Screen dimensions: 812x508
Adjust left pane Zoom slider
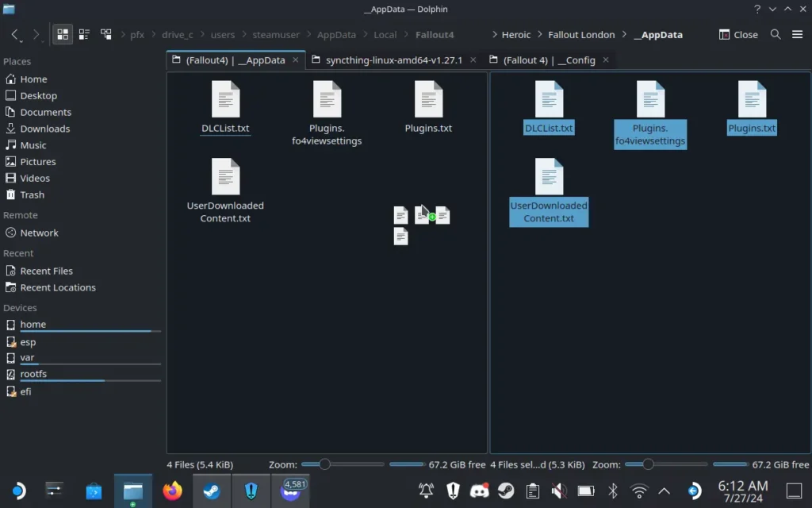pos(343,464)
